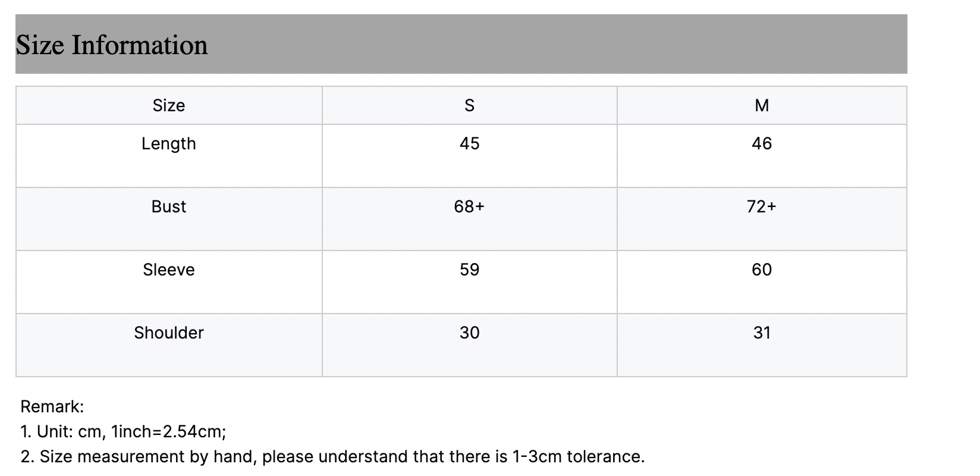Viewport: 980px width, 476px height.
Task: Click the Sleeve value 59 cell
Action: [x=469, y=270]
